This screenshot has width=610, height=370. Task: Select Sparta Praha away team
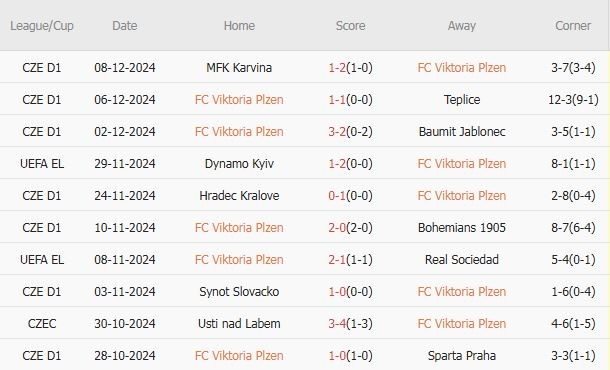tap(462, 355)
